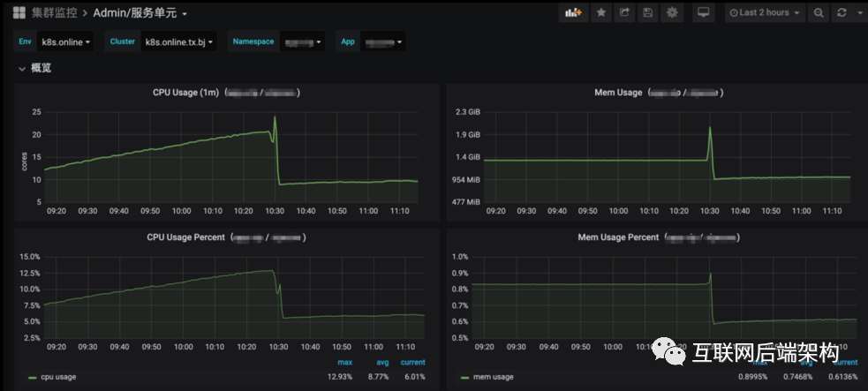This screenshot has height=391, width=868.
Task: Click cores y-axis label in CPU Usage
Action: [25, 161]
